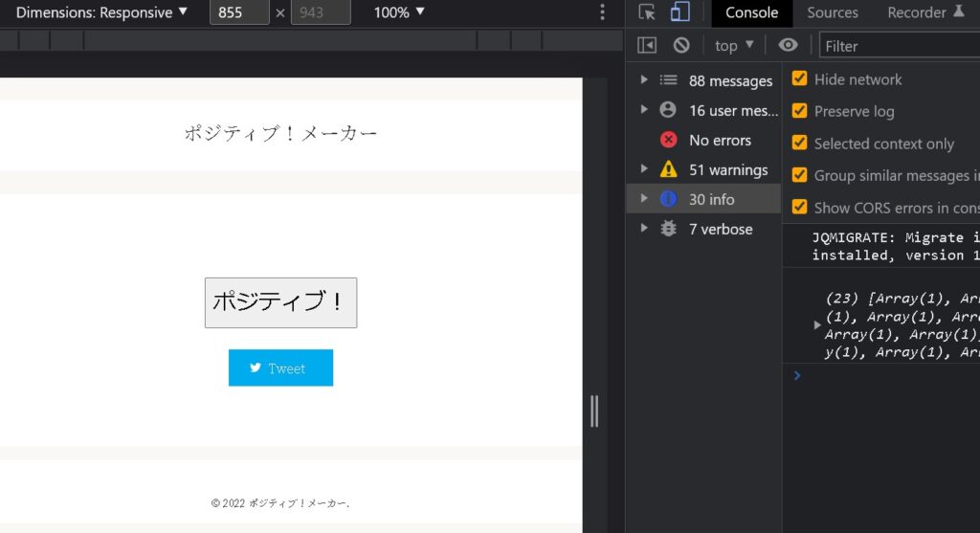The height and width of the screenshot is (533, 980).
Task: Click the clear console icon
Action: 681,45
